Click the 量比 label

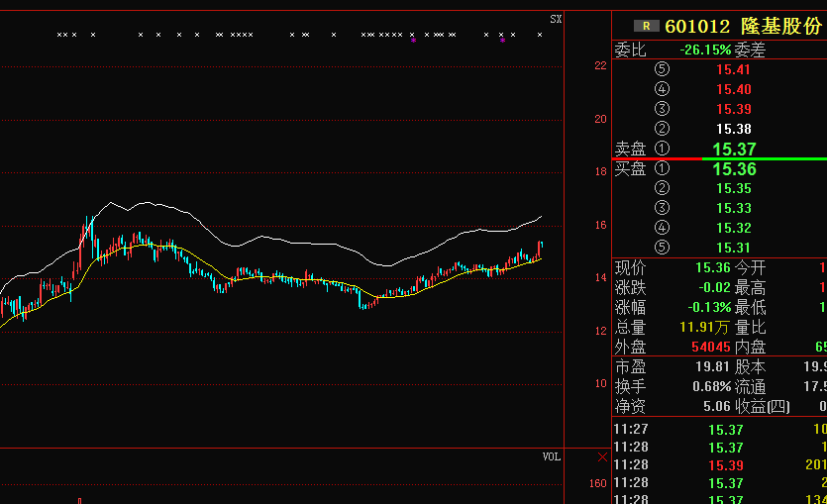coord(750,328)
